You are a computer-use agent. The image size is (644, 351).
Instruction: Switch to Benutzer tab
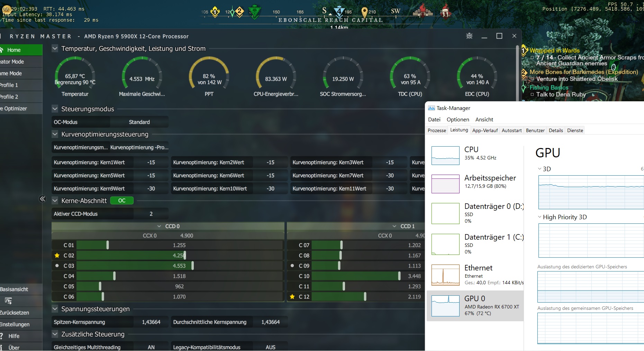535,130
